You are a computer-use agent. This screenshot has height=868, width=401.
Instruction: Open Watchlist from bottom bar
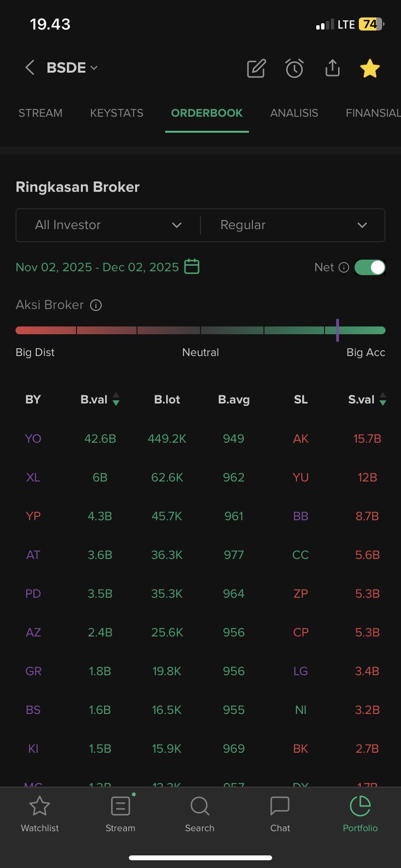[40, 815]
